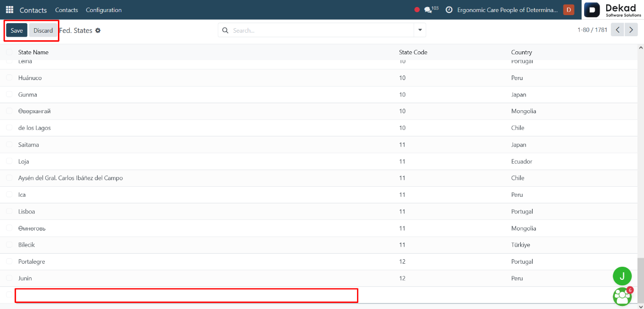The width and height of the screenshot is (644, 309).
Task: Focus the Search input field
Action: click(x=322, y=30)
